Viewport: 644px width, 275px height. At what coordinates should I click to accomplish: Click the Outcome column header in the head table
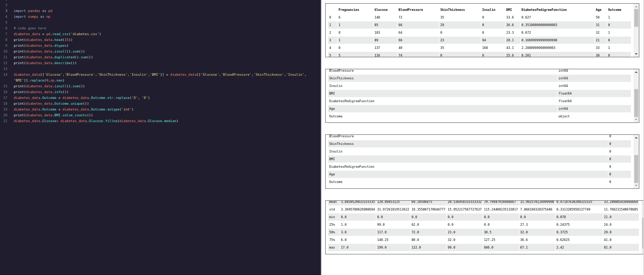coord(614,10)
